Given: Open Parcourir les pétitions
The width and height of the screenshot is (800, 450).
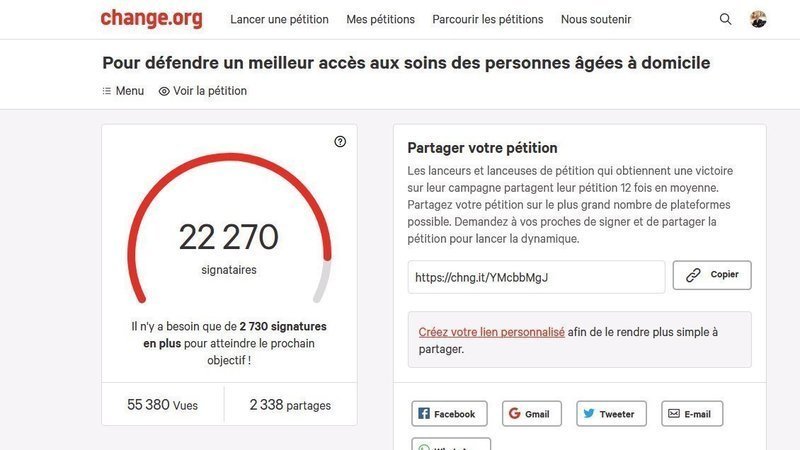Looking at the screenshot, I should click(488, 19).
